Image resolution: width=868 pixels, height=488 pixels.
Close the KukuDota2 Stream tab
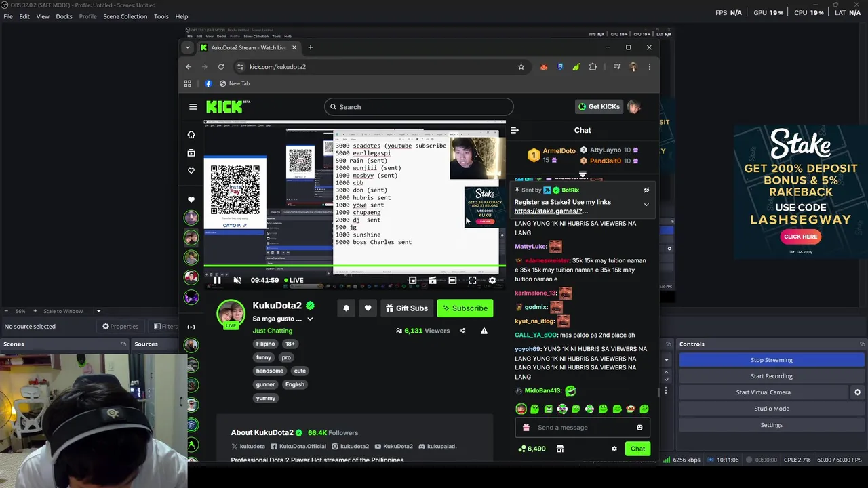pyautogui.click(x=294, y=47)
